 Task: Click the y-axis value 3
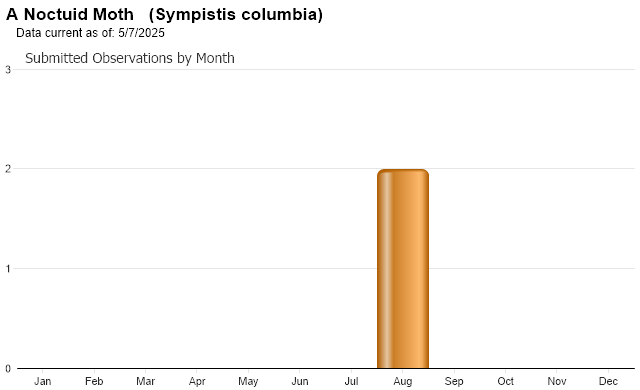point(8,70)
